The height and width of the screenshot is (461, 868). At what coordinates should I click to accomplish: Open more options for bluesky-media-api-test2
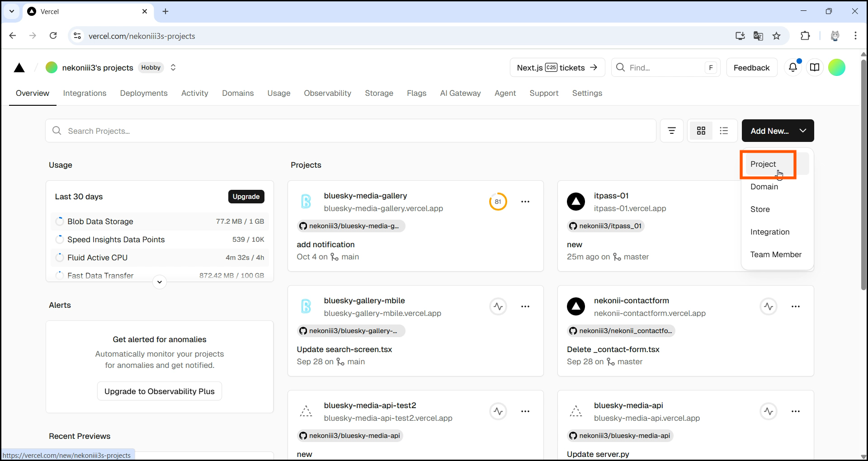click(525, 411)
